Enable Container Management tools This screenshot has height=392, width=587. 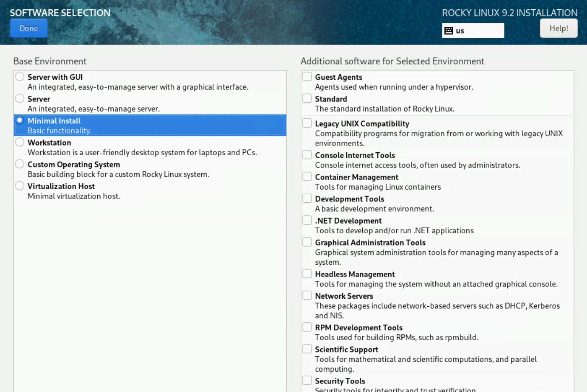307,176
